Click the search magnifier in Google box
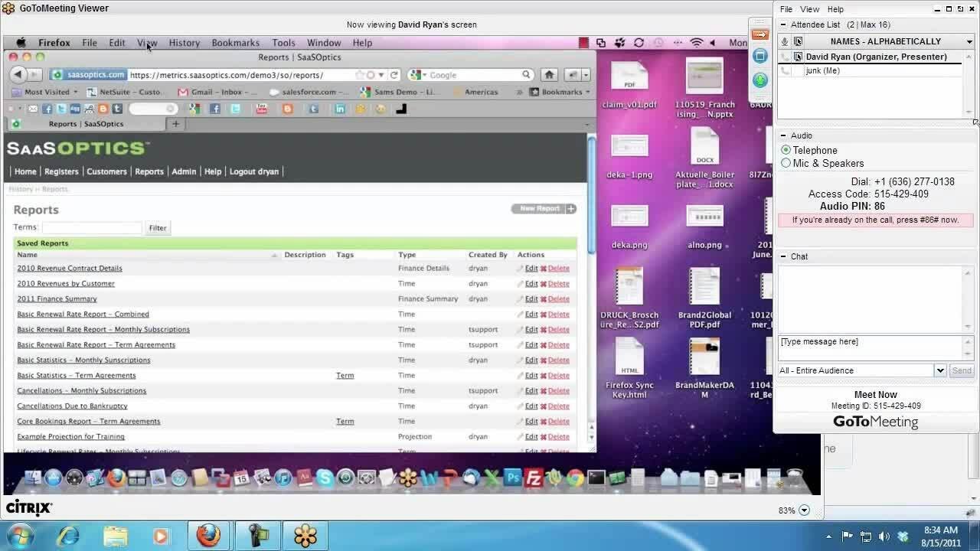The image size is (980, 551). point(526,75)
